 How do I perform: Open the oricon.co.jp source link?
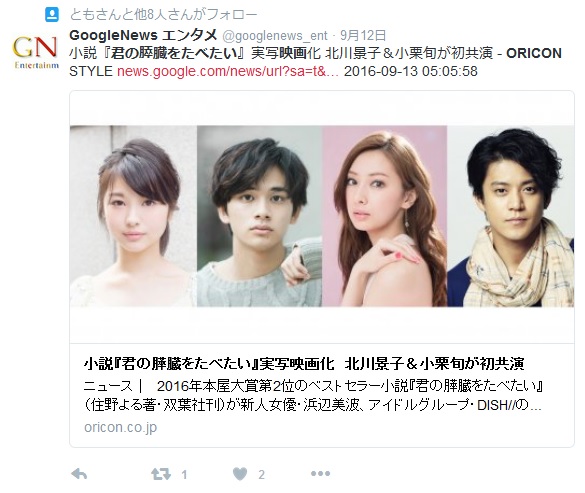[x=121, y=427]
